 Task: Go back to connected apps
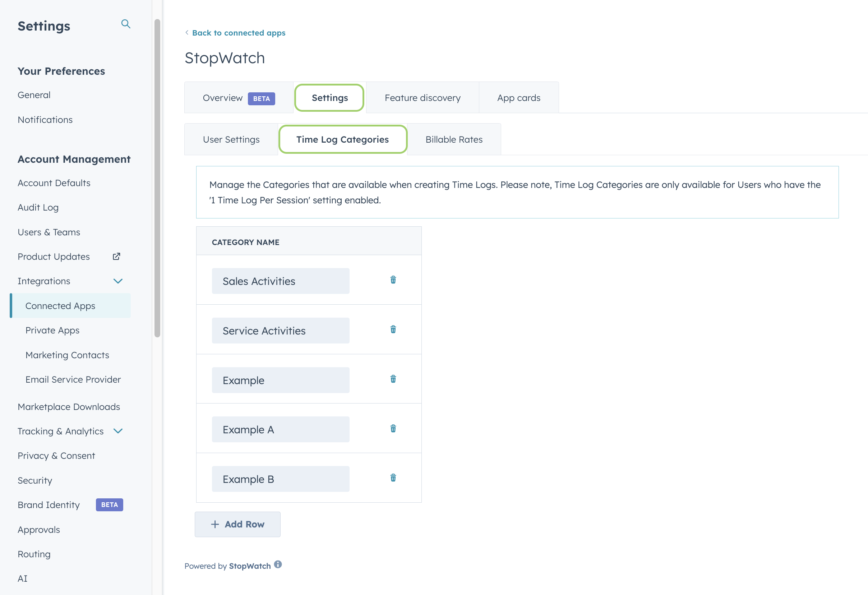[238, 33]
